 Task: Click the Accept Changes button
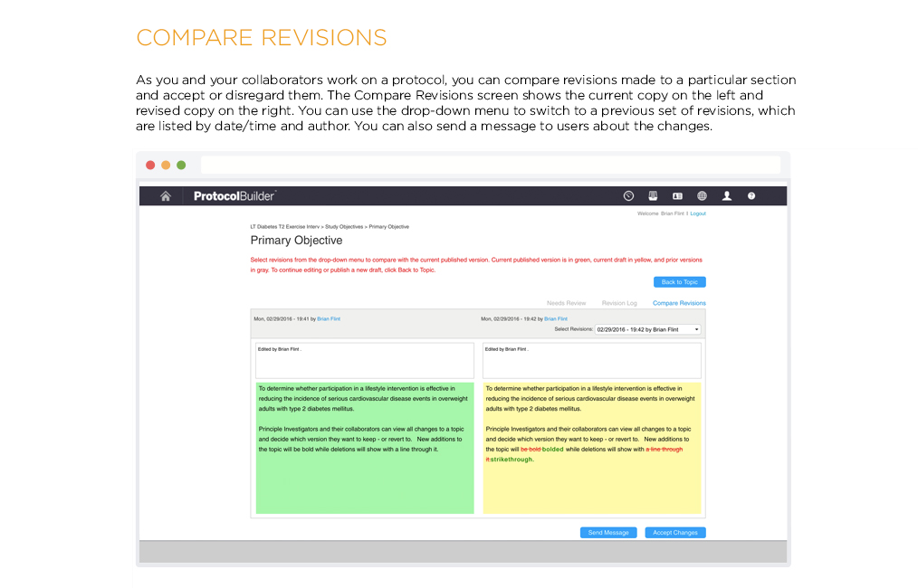pyautogui.click(x=674, y=533)
